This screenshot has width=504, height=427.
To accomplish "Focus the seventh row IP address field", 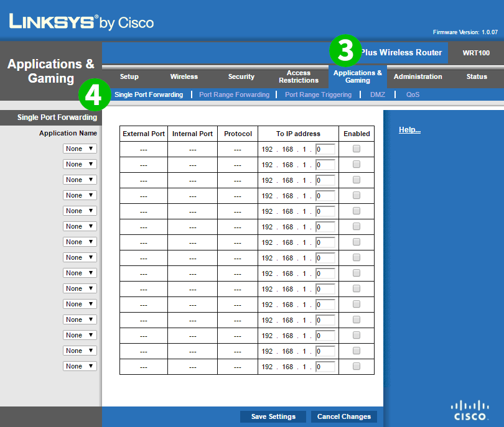I will (325, 242).
